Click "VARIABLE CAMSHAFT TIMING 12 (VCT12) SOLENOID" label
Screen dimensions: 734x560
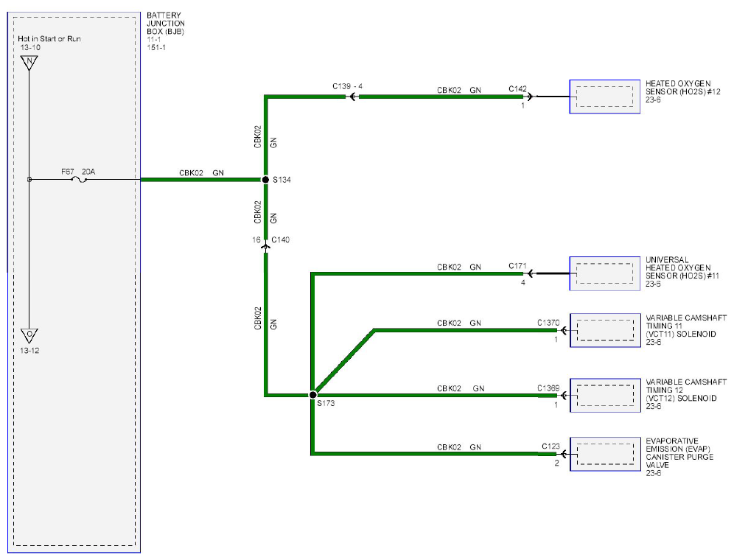(686, 390)
